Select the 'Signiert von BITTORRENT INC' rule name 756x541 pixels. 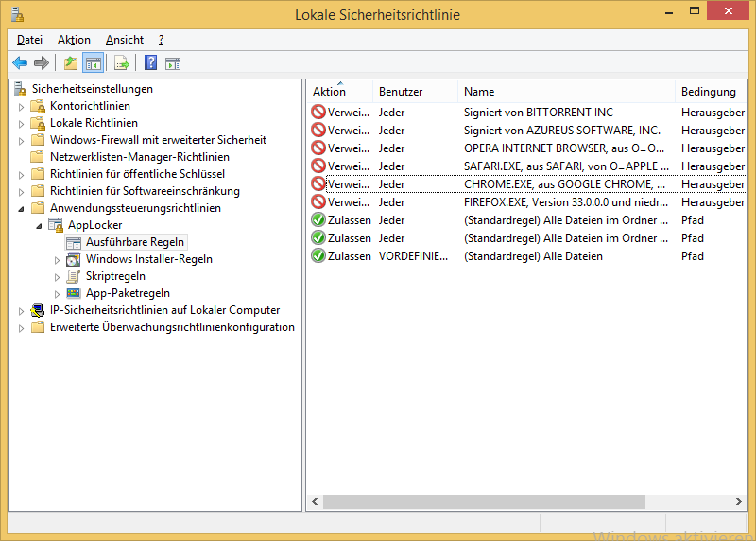tap(538, 113)
